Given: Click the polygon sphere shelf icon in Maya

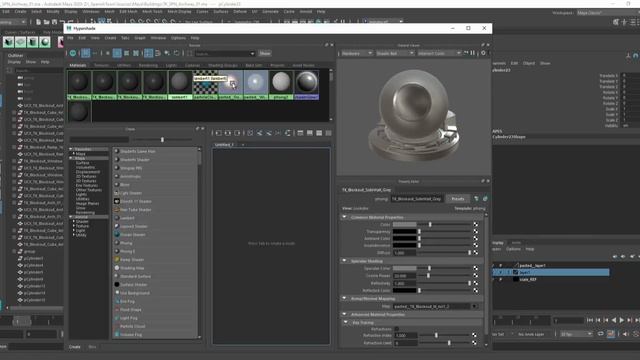Looking at the screenshot, I should point(45,42).
